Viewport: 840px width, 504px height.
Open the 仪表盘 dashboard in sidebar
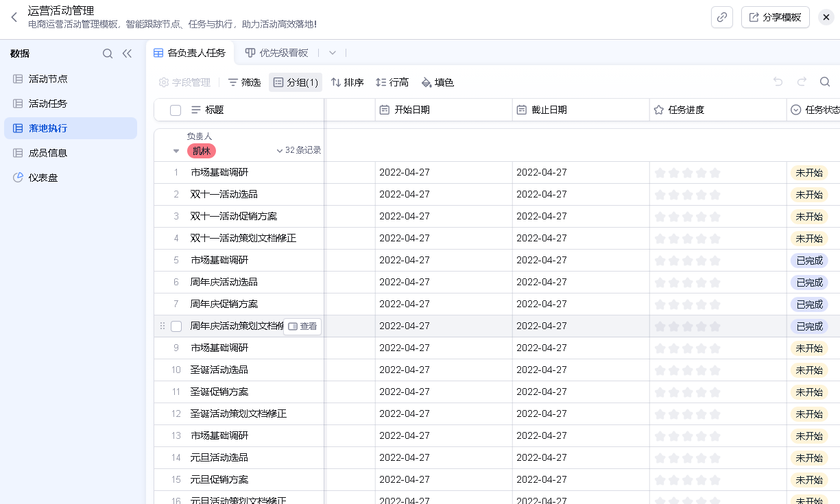43,178
